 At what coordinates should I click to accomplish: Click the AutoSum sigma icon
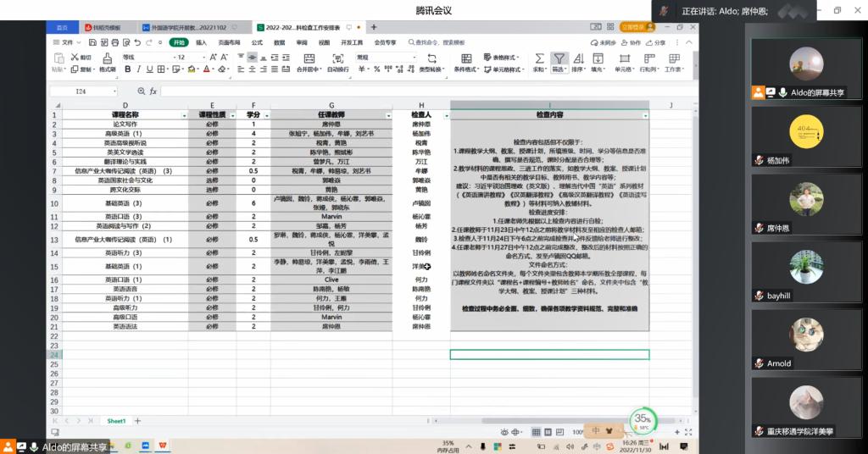[539, 60]
